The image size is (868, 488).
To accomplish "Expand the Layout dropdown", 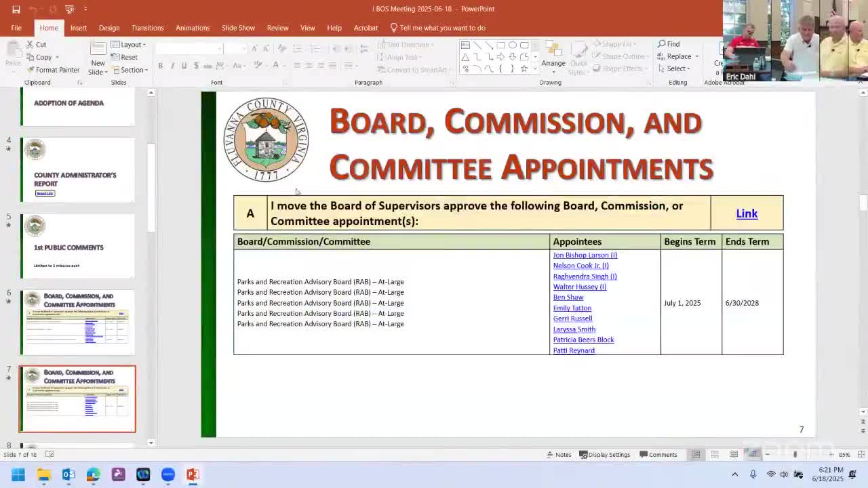I will (130, 45).
